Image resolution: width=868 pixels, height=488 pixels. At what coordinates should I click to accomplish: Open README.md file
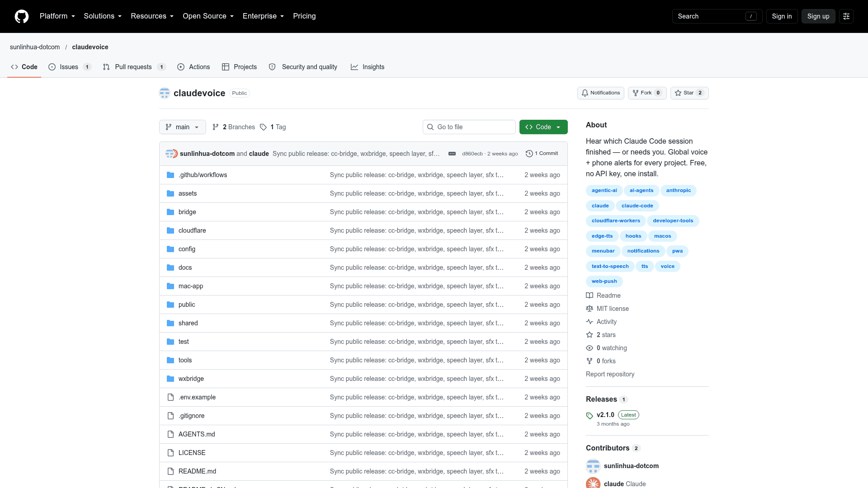click(x=197, y=471)
